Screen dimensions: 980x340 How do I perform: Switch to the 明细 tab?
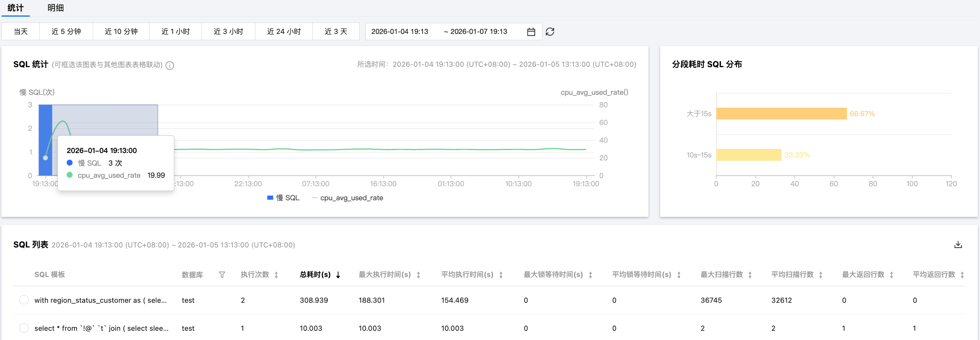(x=56, y=8)
